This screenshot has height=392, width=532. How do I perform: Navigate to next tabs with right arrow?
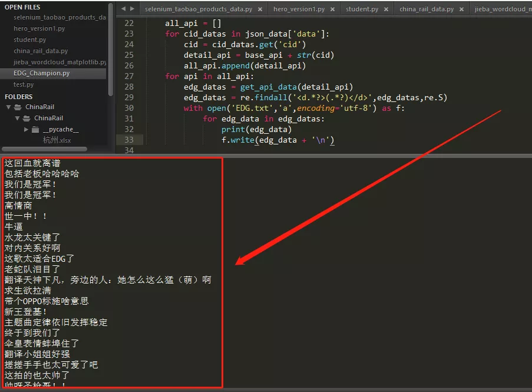point(133,9)
